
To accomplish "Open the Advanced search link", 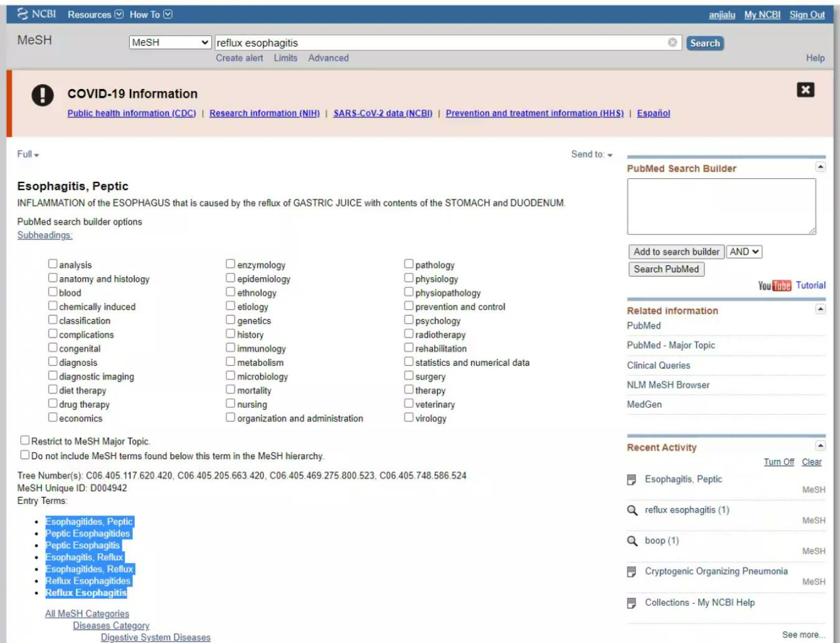I will click(x=328, y=58).
